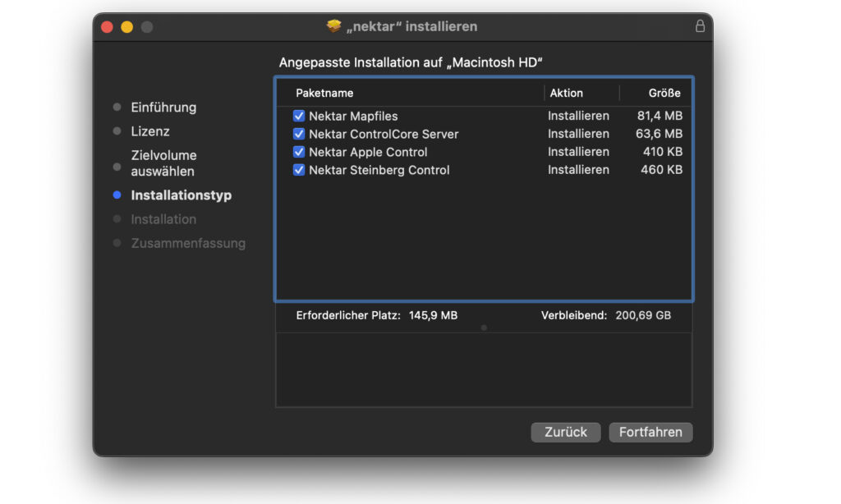The image size is (841, 504).
Task: Click the Paketname column header
Action: click(x=324, y=93)
